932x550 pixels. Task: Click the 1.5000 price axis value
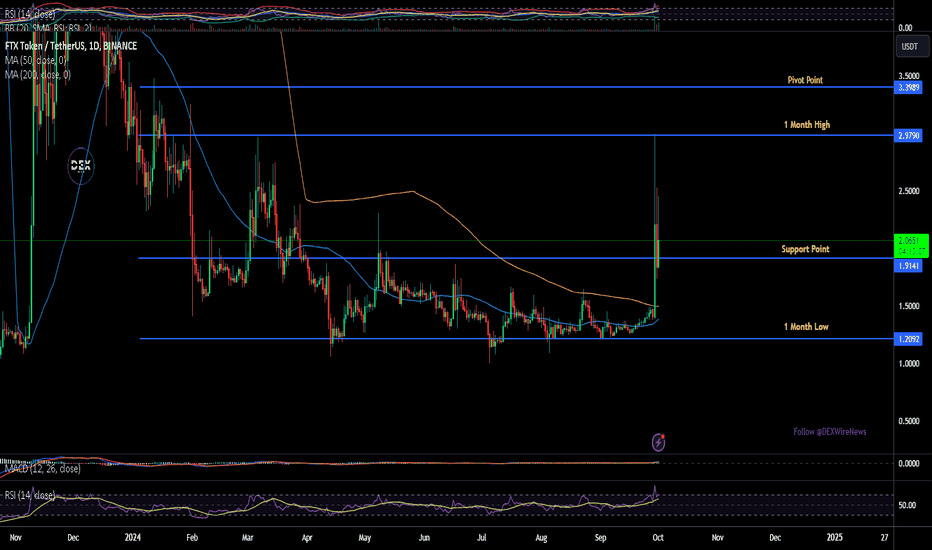coord(908,306)
